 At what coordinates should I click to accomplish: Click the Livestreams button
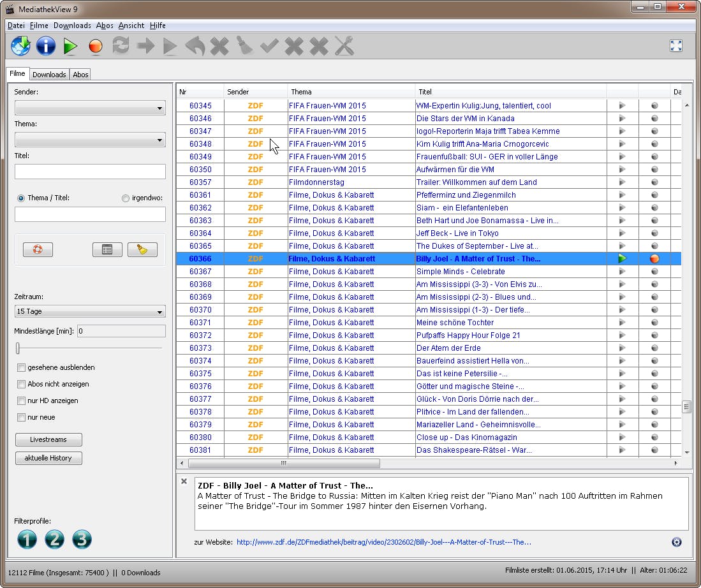[x=48, y=439]
